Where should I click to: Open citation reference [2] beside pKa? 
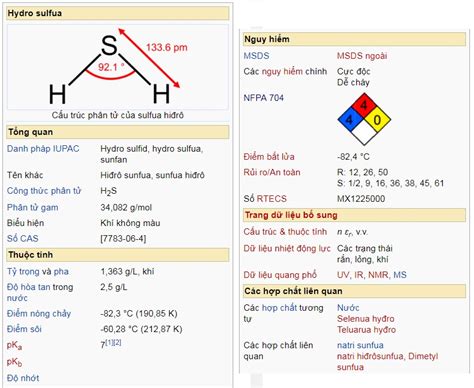click(117, 342)
